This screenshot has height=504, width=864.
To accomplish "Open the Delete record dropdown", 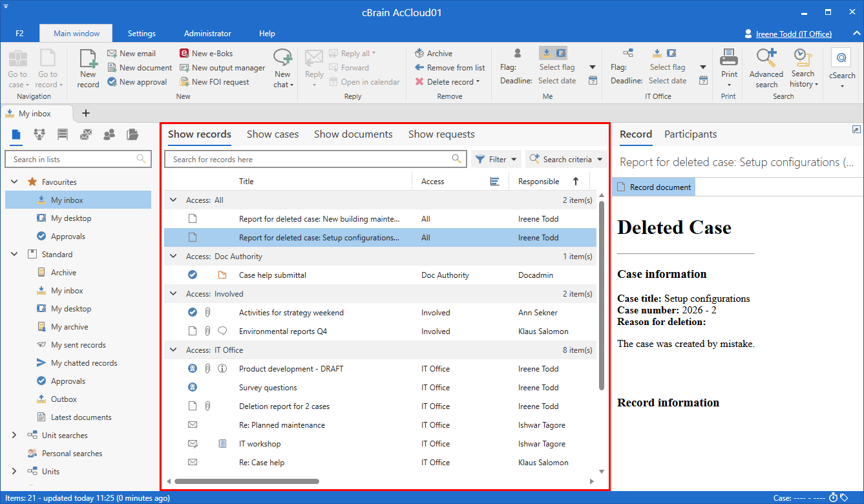I will (x=478, y=82).
